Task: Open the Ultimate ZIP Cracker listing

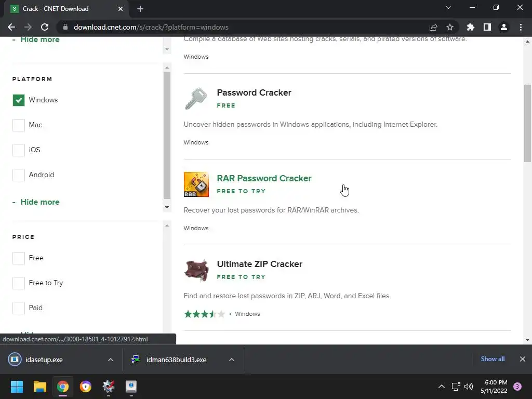Action: click(260, 264)
